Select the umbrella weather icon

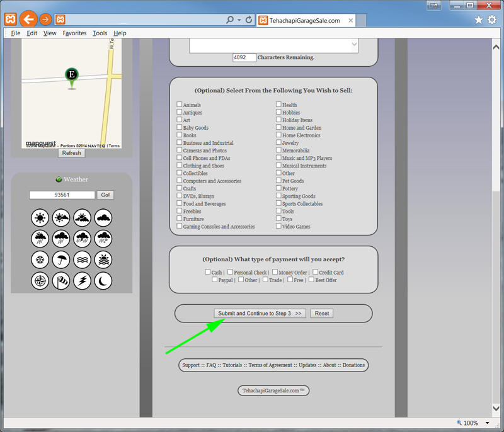[x=61, y=259]
